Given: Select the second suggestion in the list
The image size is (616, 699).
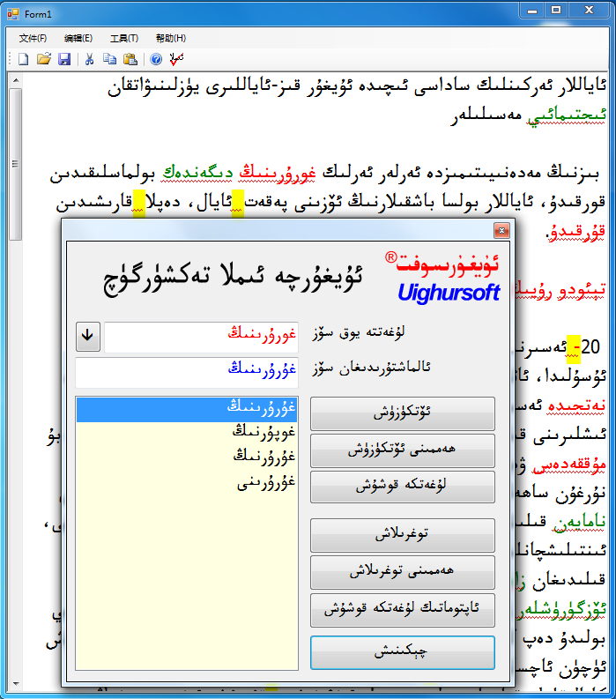Looking at the screenshot, I should pyautogui.click(x=187, y=433).
